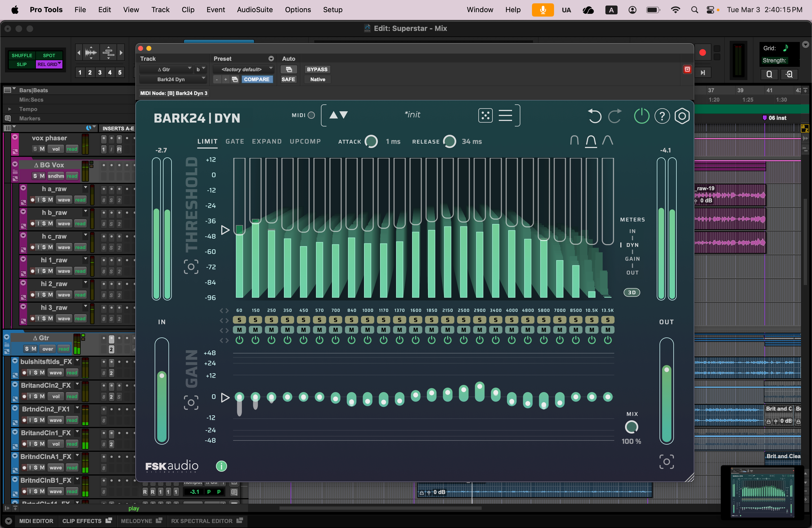
Task: Open the plugin help question mark
Action: click(662, 116)
